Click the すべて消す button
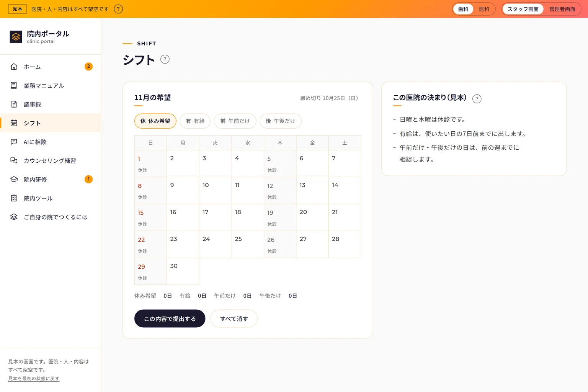Image resolution: width=588 pixels, height=392 pixels. click(x=234, y=318)
